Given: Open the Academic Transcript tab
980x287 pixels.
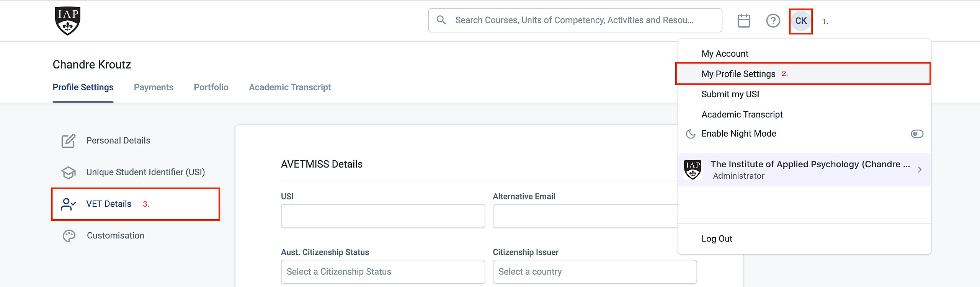Looking at the screenshot, I should coord(290,88).
